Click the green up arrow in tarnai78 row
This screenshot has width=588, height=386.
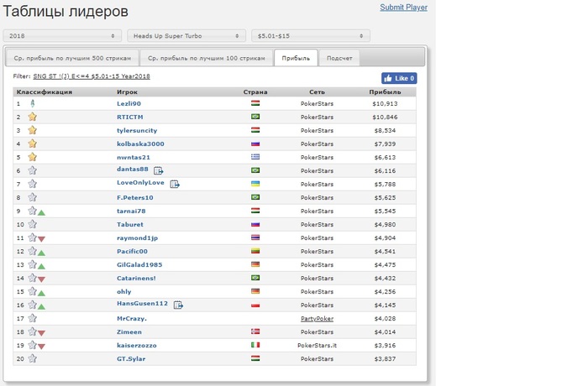42,213
